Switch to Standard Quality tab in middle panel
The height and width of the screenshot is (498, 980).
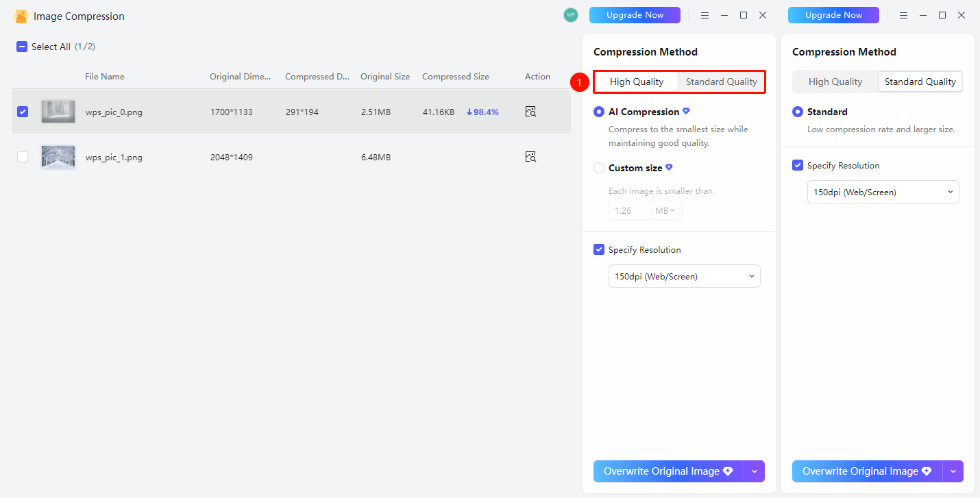tap(722, 82)
